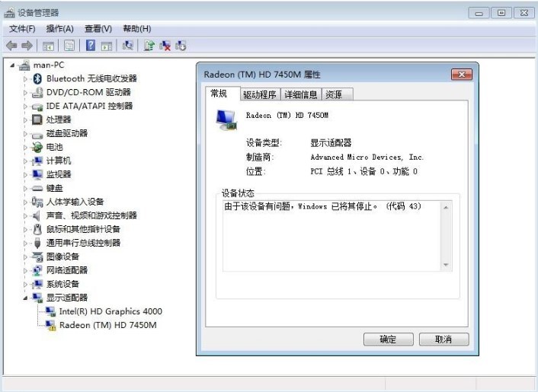Select the disk drives (磁盘驱动器) icon
Viewport: 538px width, 392px height.
pyautogui.click(x=37, y=134)
